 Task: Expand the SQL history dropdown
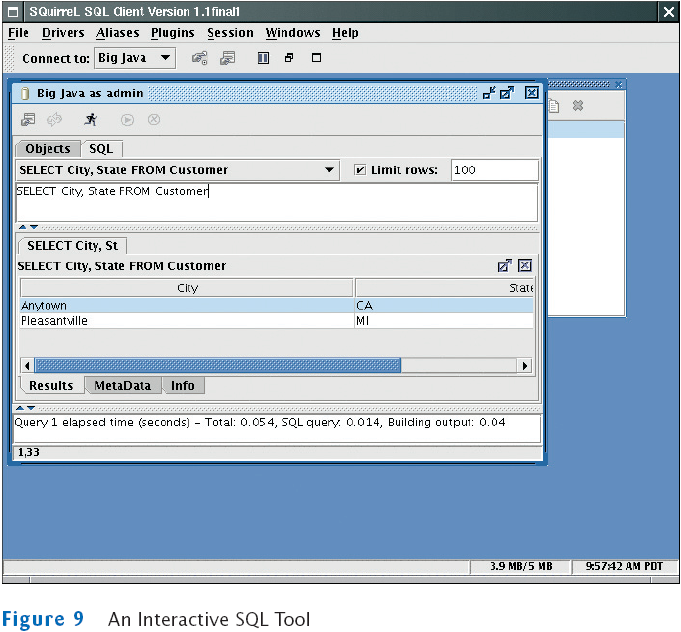click(330, 170)
